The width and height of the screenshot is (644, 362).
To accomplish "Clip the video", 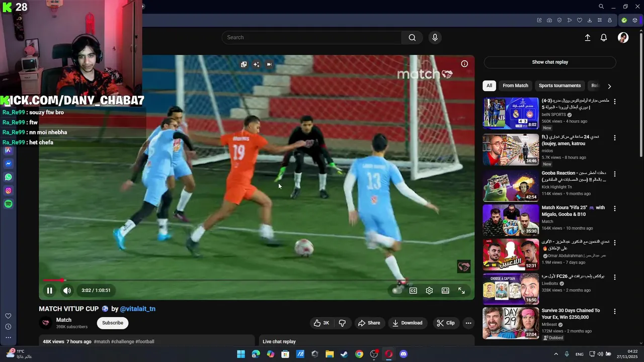I will (x=446, y=323).
